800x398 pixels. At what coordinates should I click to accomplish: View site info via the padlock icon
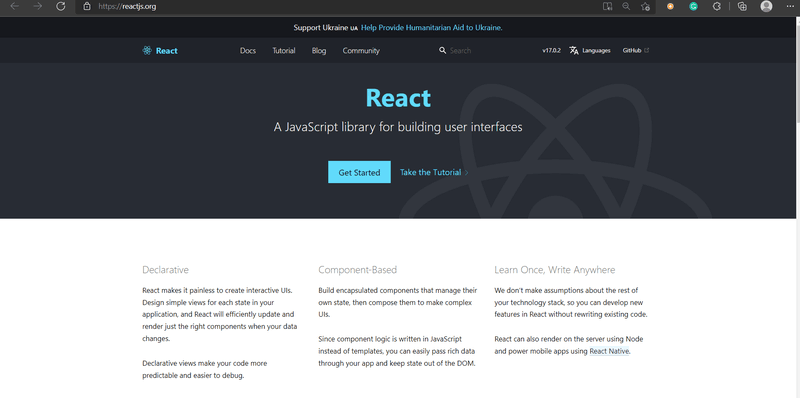coord(87,7)
